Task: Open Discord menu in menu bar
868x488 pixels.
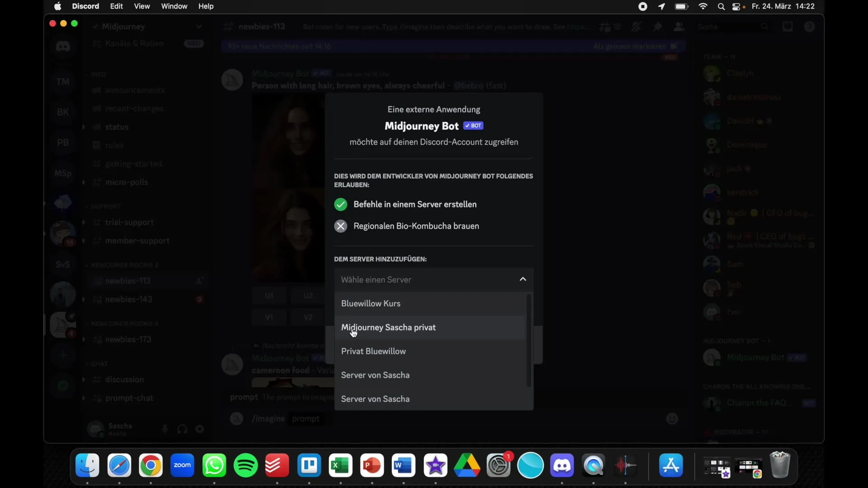Action: (x=85, y=6)
